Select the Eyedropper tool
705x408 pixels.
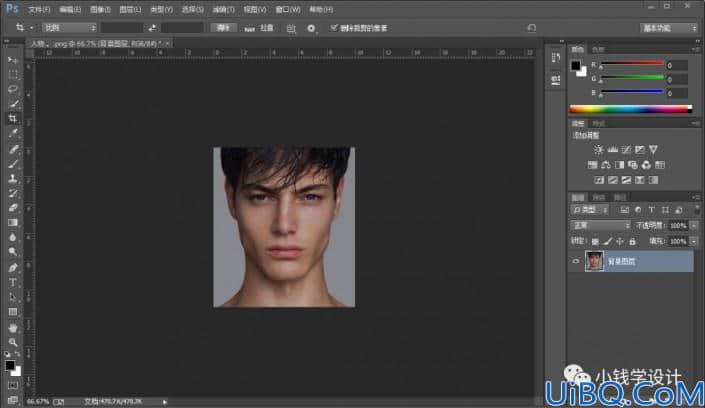click(13, 133)
